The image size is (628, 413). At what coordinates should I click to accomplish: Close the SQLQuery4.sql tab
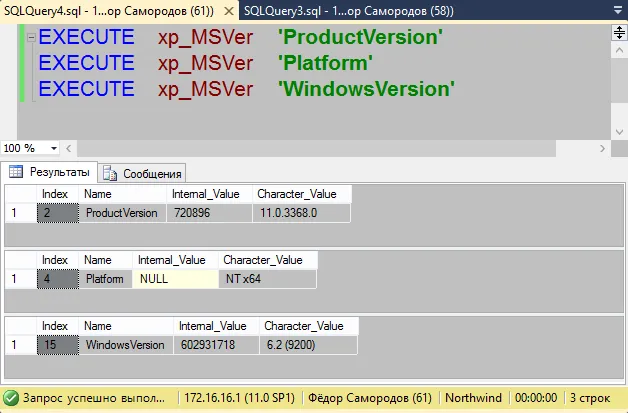coord(227,10)
